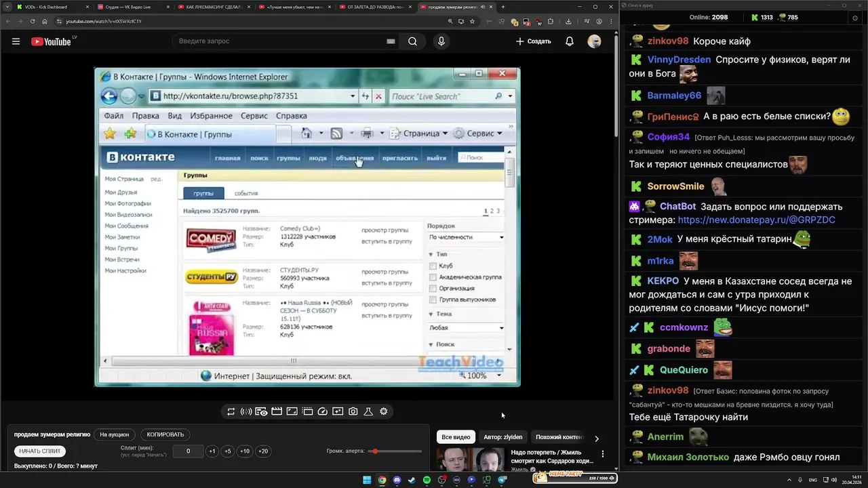Open the pop-up player icon below the video
Viewport: 868px width, 488px height.
[307, 411]
